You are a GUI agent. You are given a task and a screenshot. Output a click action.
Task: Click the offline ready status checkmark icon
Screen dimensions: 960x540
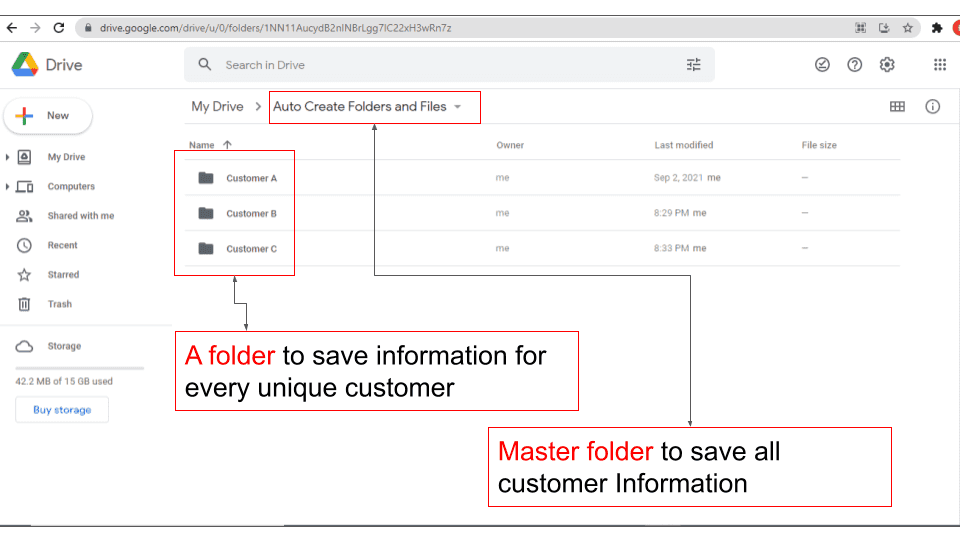click(822, 65)
